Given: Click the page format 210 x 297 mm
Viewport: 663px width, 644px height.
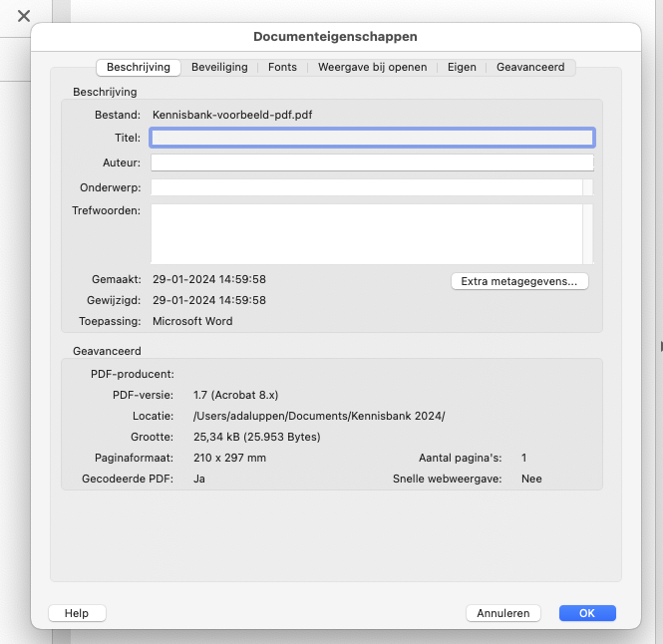Looking at the screenshot, I should pos(229,458).
